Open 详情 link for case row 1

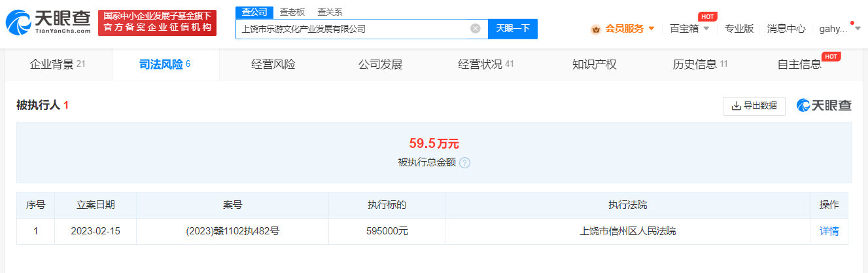[829, 231]
